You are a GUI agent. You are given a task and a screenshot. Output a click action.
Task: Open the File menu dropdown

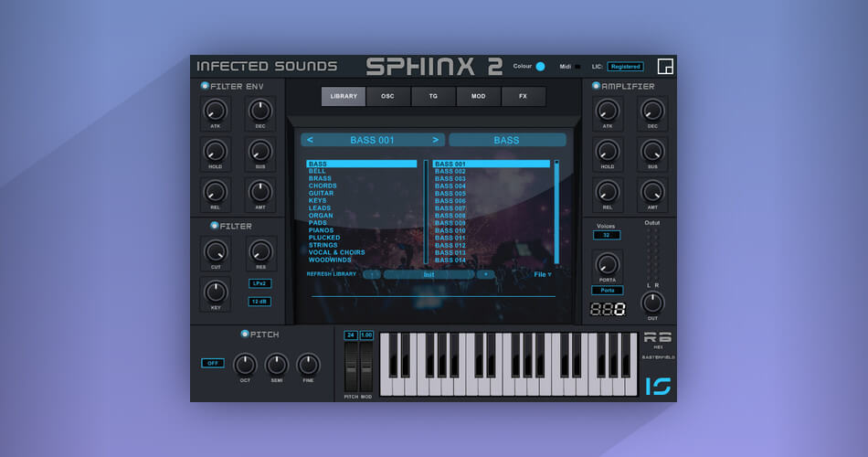[543, 274]
